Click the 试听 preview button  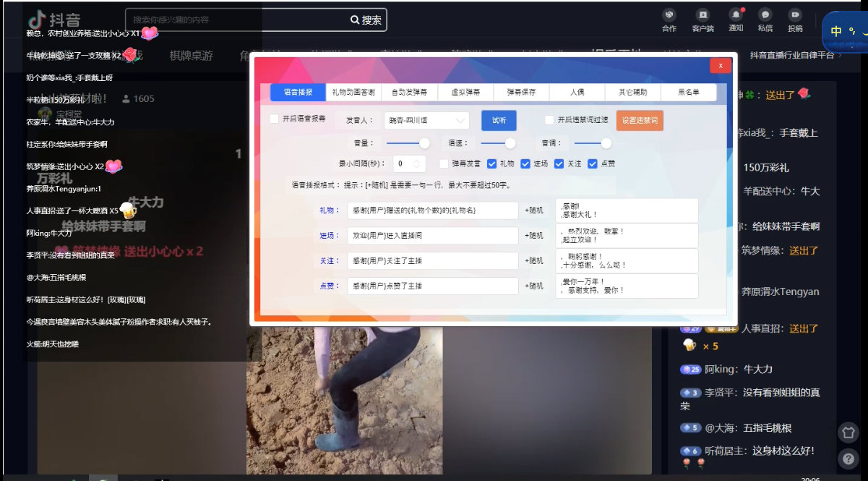pyautogui.click(x=499, y=120)
